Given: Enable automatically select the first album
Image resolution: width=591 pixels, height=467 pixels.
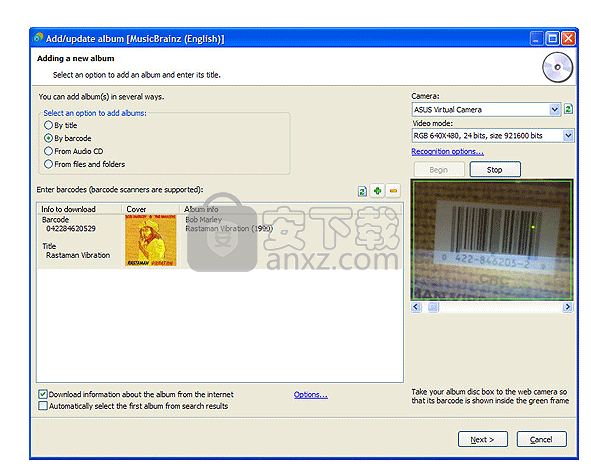Looking at the screenshot, I should click(43, 406).
